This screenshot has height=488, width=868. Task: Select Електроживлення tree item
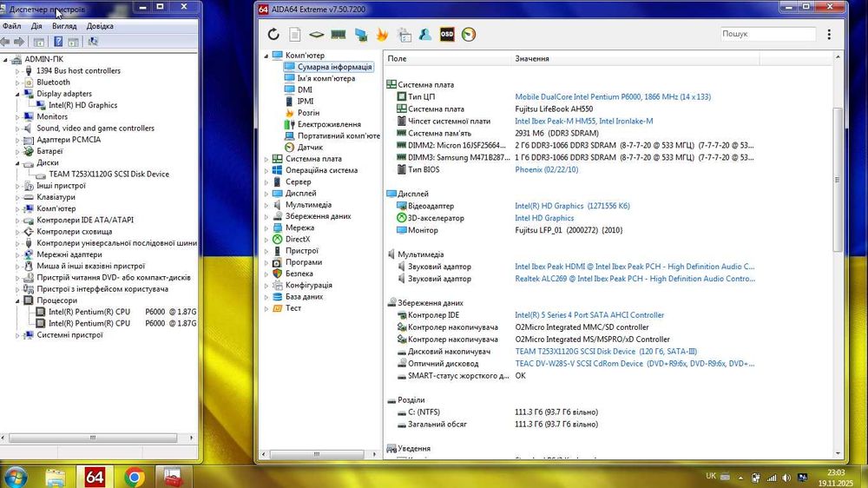point(329,125)
